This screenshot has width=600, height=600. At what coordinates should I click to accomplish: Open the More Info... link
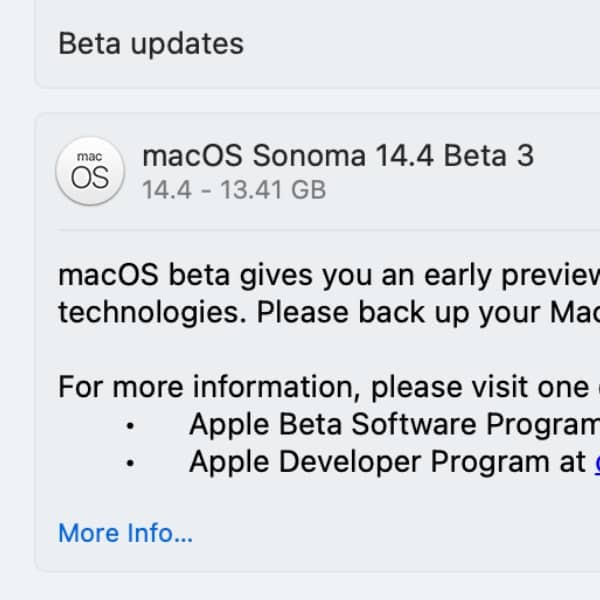[125, 533]
